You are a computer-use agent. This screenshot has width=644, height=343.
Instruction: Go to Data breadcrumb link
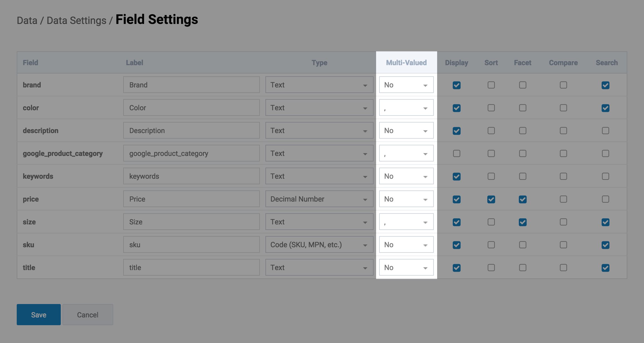click(27, 21)
